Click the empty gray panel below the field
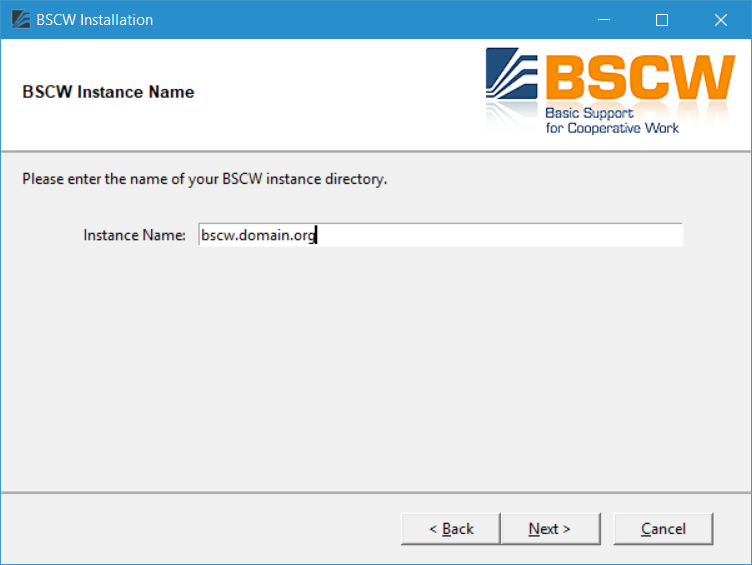The height and width of the screenshot is (565, 752). click(x=376, y=369)
